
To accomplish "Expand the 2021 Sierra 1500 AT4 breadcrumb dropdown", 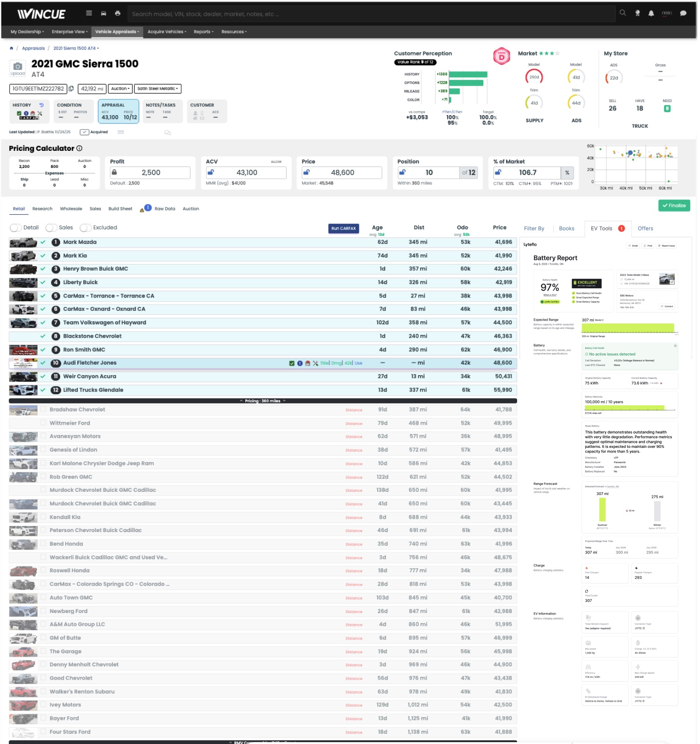I will (76, 48).
